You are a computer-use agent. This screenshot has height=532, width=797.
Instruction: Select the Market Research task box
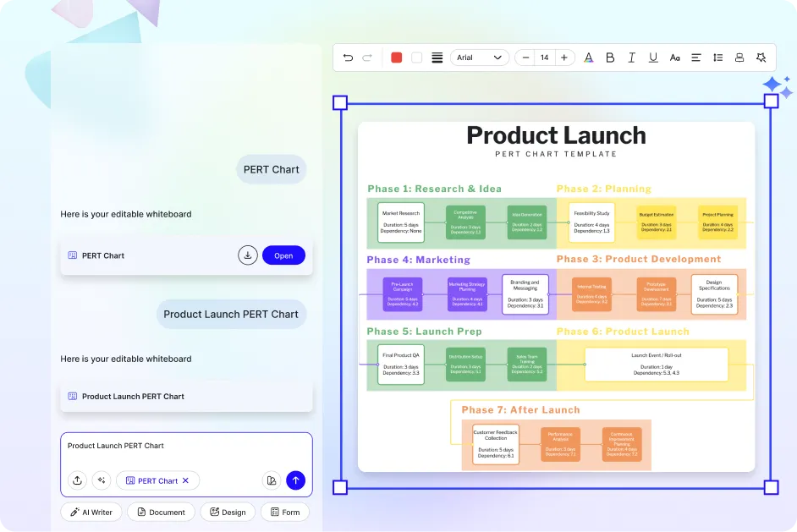pyautogui.click(x=401, y=222)
